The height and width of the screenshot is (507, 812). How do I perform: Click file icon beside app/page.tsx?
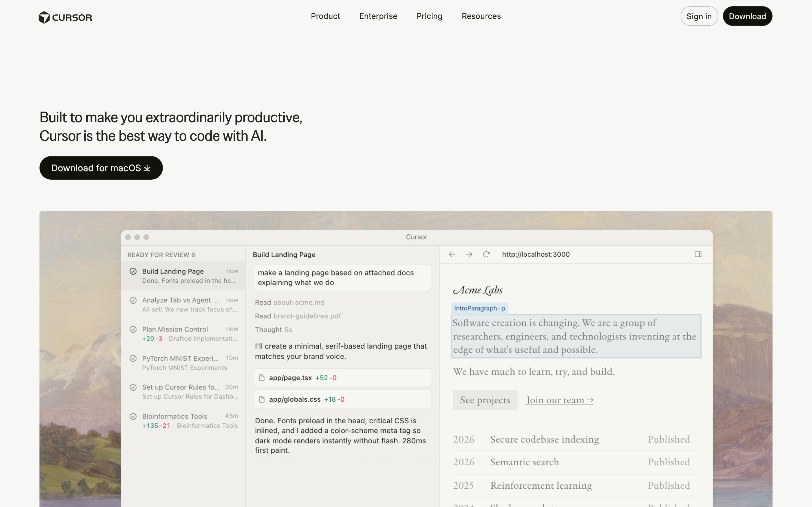coord(262,378)
